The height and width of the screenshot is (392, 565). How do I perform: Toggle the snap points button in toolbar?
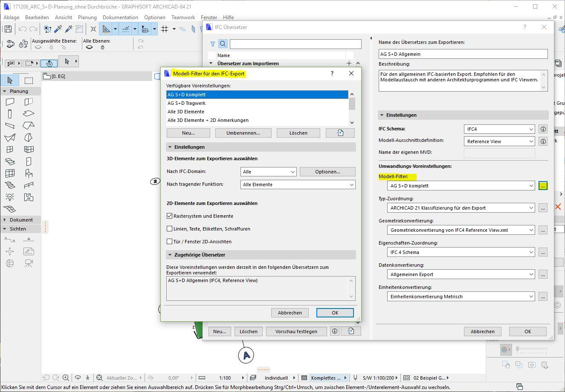pos(126,29)
